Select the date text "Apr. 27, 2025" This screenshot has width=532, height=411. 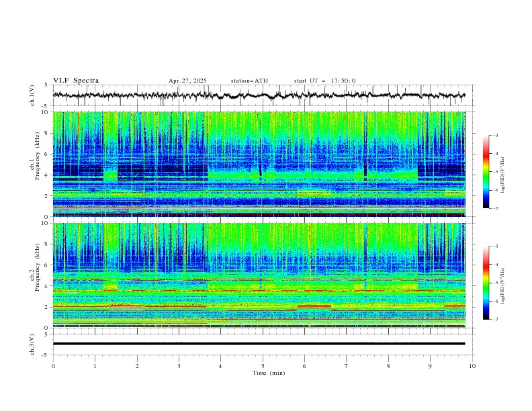click(187, 81)
